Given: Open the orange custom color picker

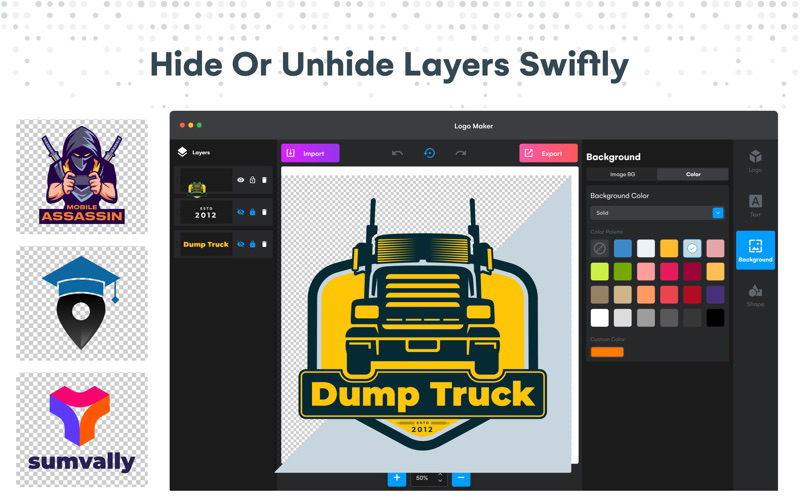Looking at the screenshot, I should point(607,352).
